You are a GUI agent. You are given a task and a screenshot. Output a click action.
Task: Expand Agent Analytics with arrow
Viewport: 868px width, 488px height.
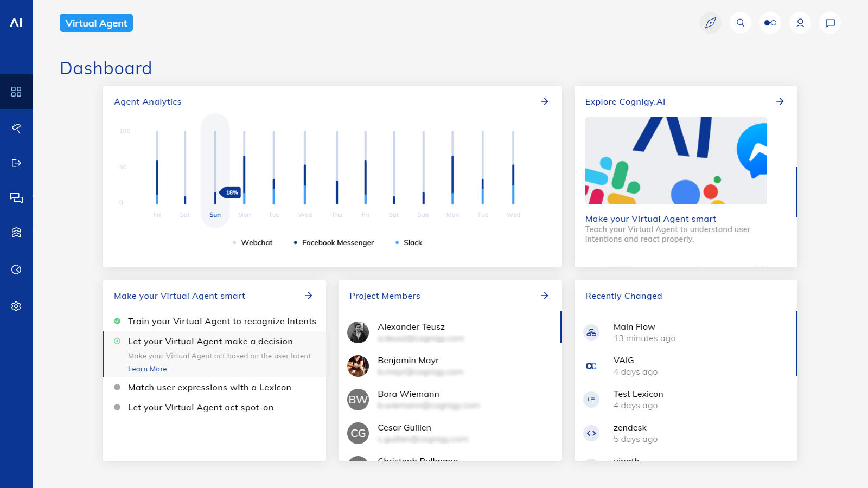pos(544,101)
